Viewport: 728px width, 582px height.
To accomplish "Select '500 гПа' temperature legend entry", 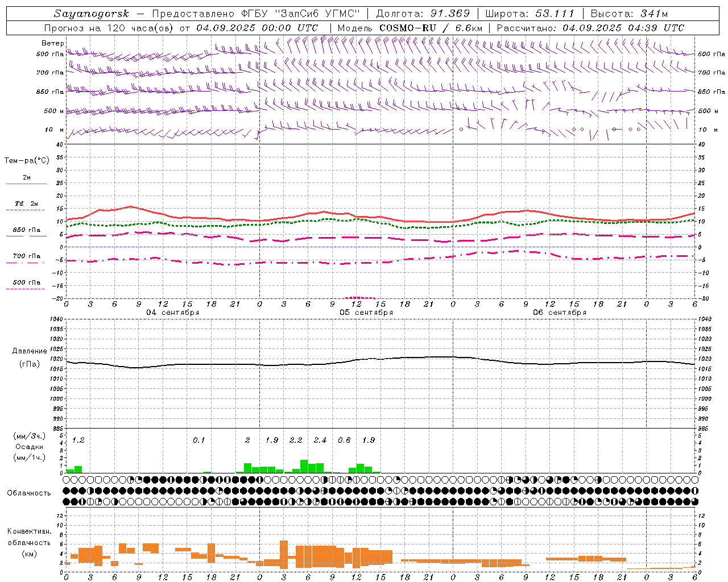I will click(x=27, y=282).
